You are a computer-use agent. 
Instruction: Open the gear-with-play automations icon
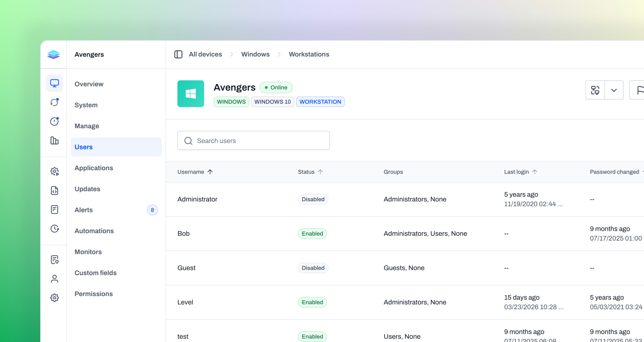54,172
